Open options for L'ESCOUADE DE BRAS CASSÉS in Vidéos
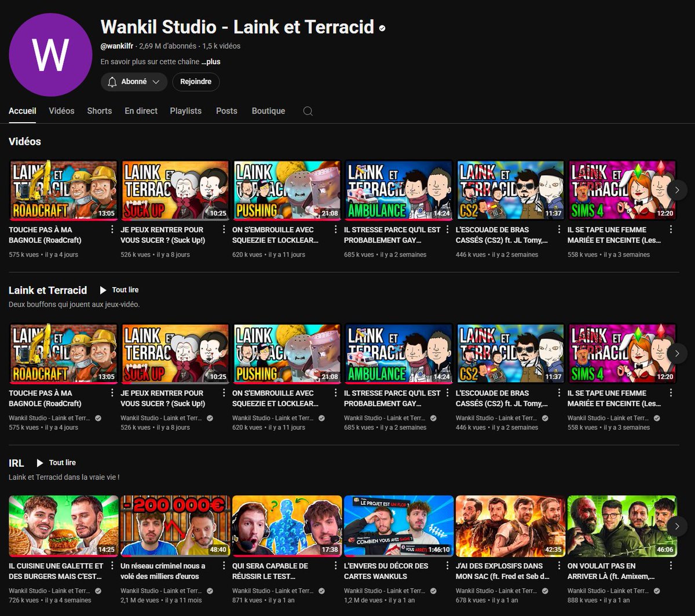695x616 pixels. (x=559, y=230)
